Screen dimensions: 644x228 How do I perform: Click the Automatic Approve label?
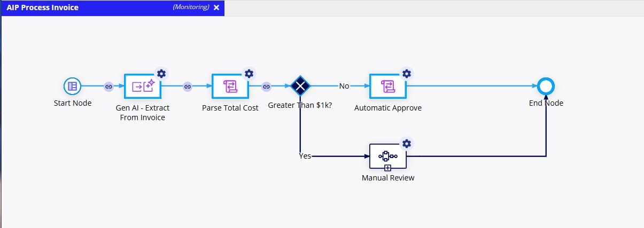click(x=388, y=108)
